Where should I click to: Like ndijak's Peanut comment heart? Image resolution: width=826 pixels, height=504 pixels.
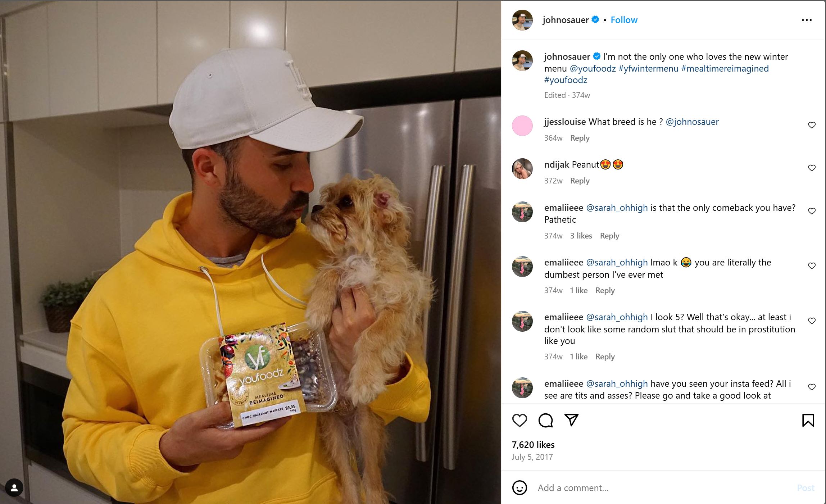[x=812, y=168]
